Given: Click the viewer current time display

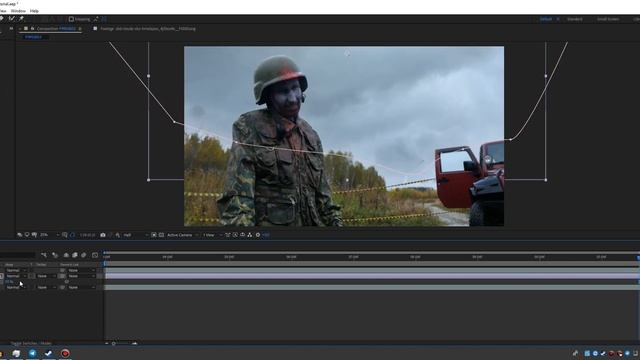Looking at the screenshot, I should 87,235.
